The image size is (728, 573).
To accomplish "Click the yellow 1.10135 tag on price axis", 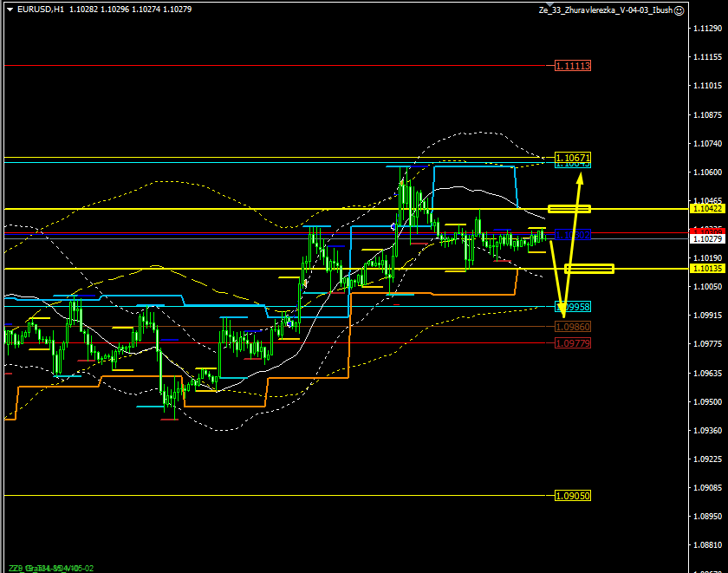I will (707, 269).
